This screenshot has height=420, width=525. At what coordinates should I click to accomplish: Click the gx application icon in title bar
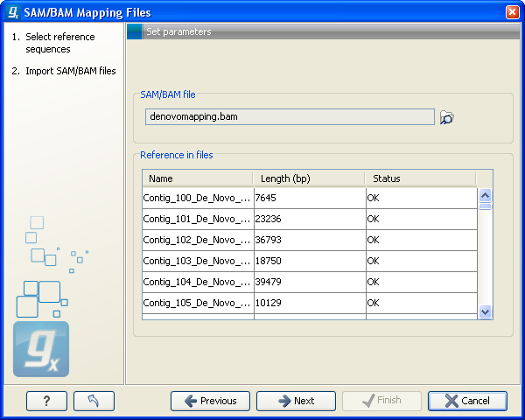13,12
